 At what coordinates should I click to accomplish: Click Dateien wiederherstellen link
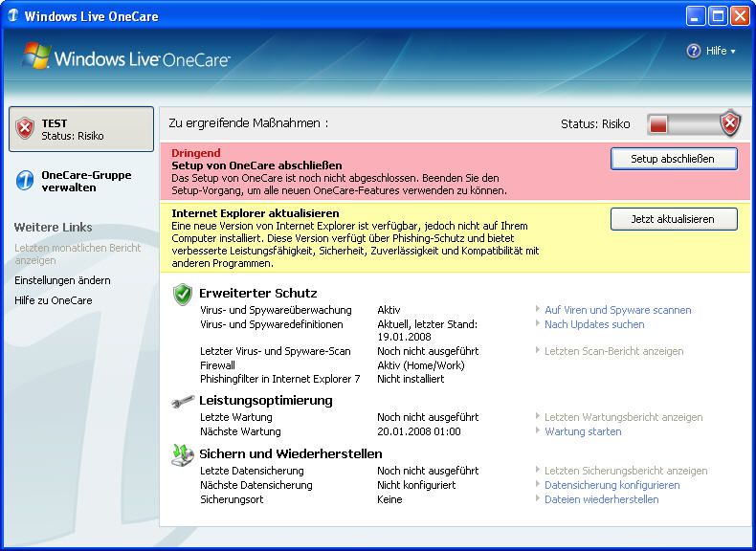coord(601,499)
